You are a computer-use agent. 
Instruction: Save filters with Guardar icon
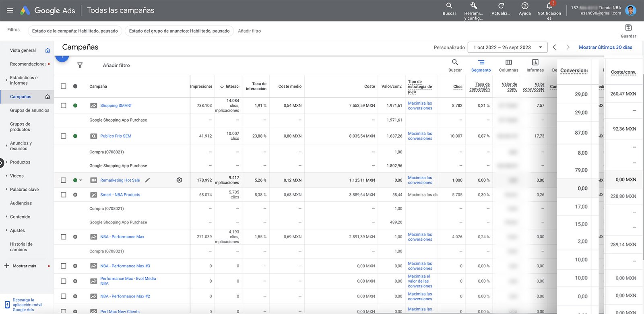pos(628,31)
